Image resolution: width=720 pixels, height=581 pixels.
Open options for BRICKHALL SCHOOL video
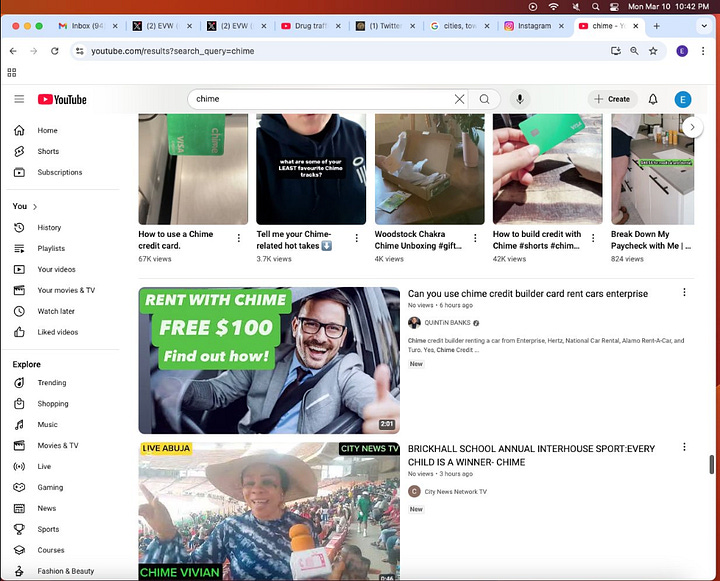(x=684, y=447)
